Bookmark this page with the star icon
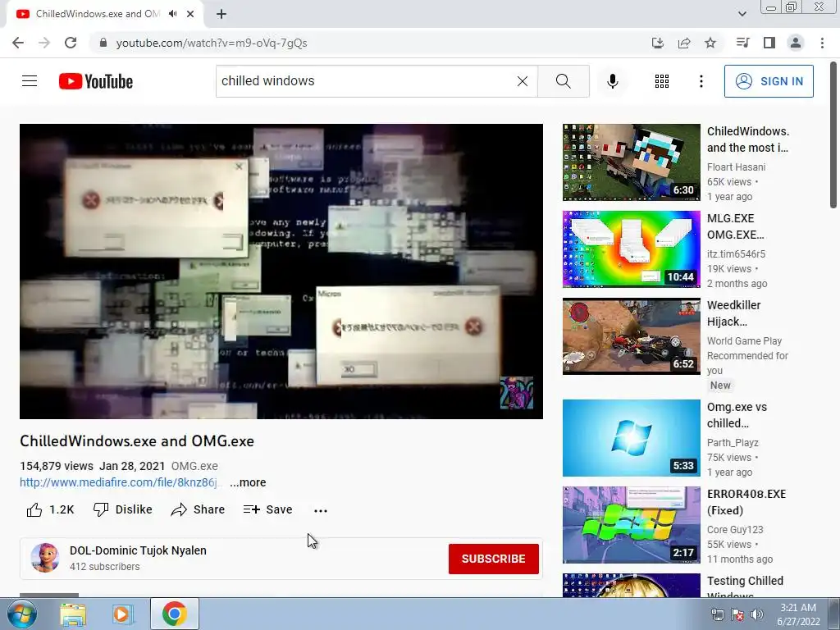Screen dimensions: 840x630 point(710,43)
